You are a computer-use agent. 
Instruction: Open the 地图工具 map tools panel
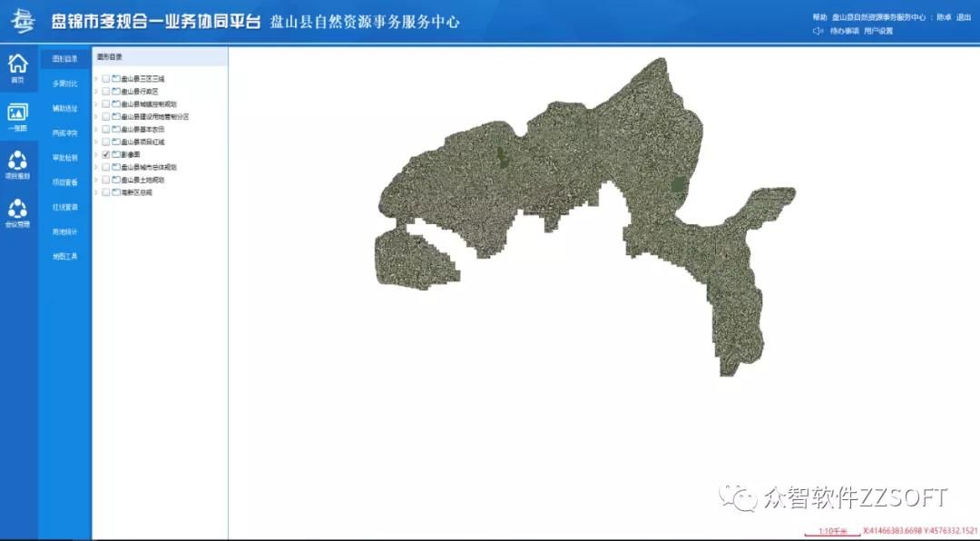[x=64, y=254]
